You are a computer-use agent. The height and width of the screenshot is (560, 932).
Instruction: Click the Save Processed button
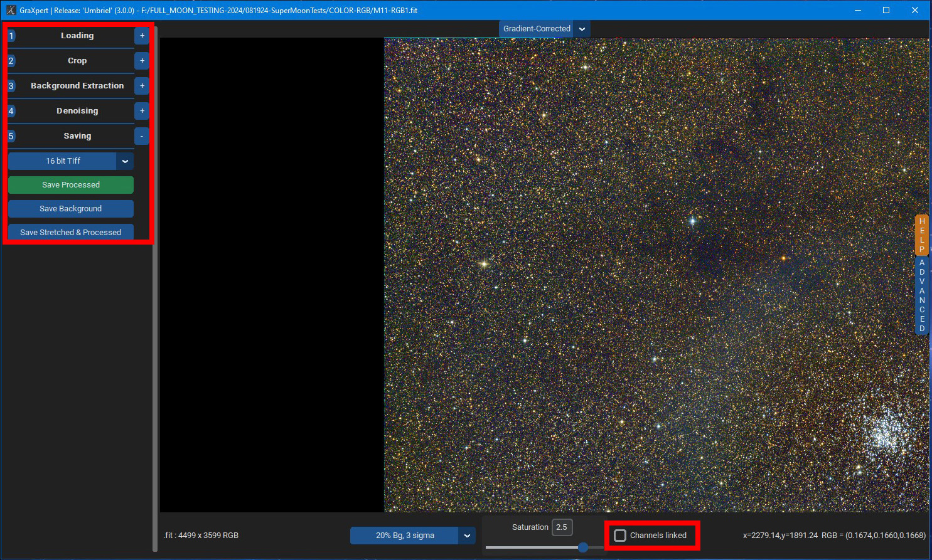[x=71, y=185]
